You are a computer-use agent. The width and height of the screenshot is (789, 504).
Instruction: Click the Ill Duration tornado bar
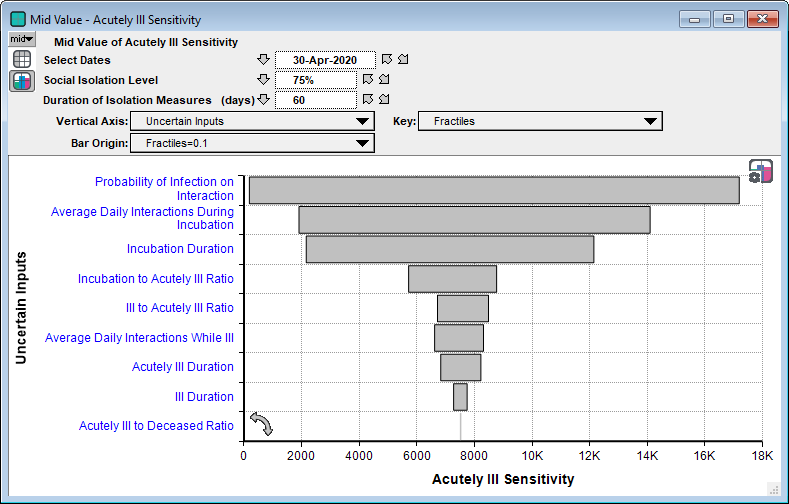click(x=460, y=397)
